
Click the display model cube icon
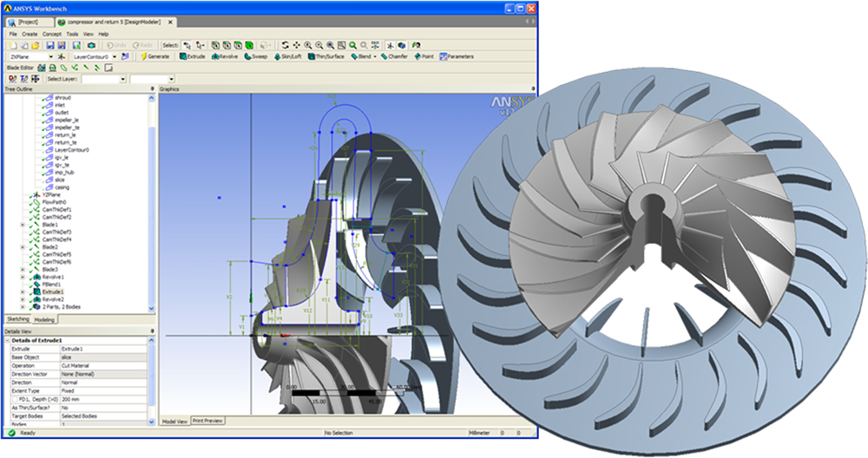[x=401, y=45]
